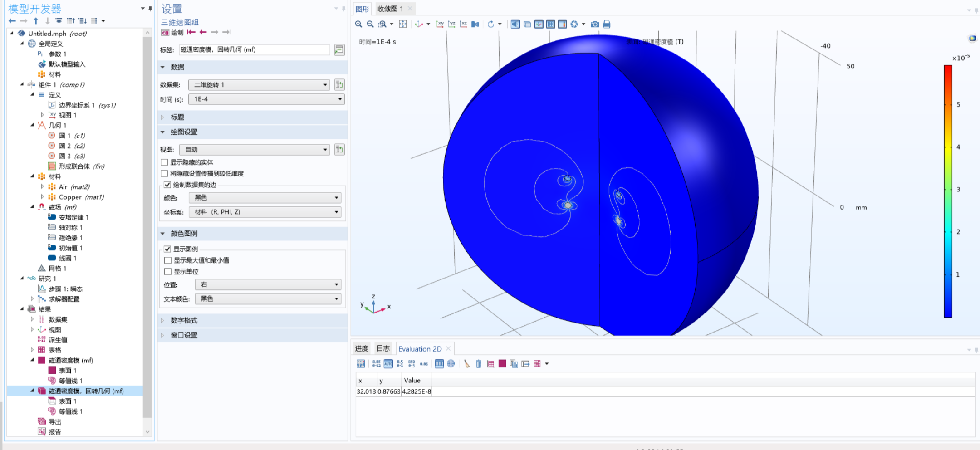Open the label tag editor icon
980x450 pixels.
click(x=339, y=49)
